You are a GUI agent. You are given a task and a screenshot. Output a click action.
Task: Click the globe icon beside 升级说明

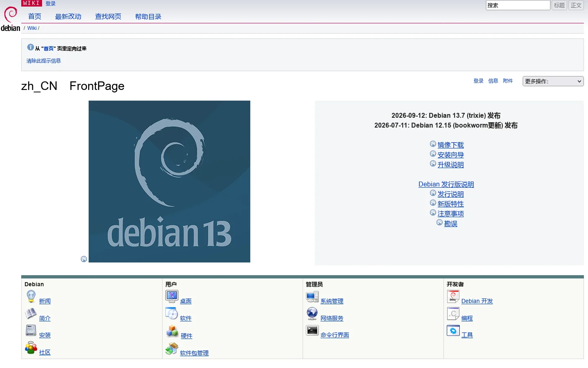433,164
